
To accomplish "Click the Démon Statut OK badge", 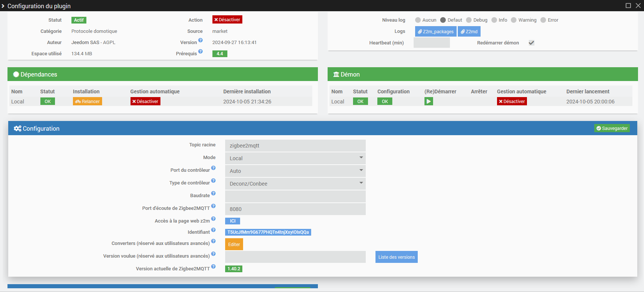I will (x=361, y=101).
